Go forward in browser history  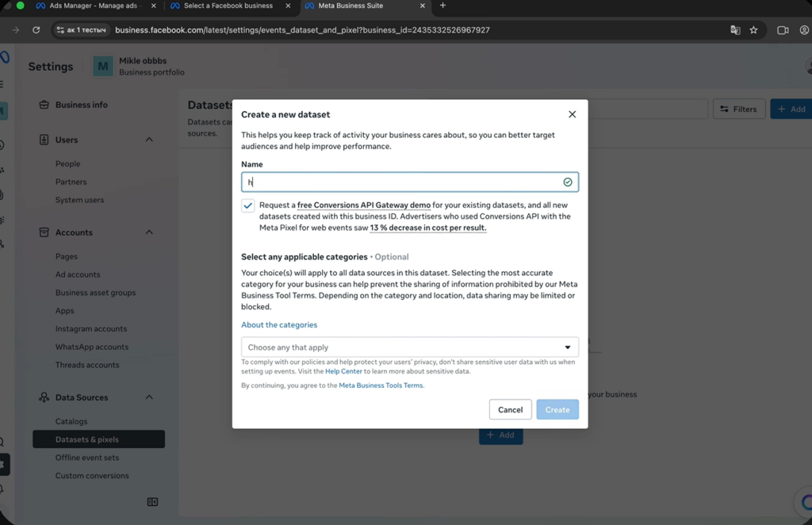16,30
